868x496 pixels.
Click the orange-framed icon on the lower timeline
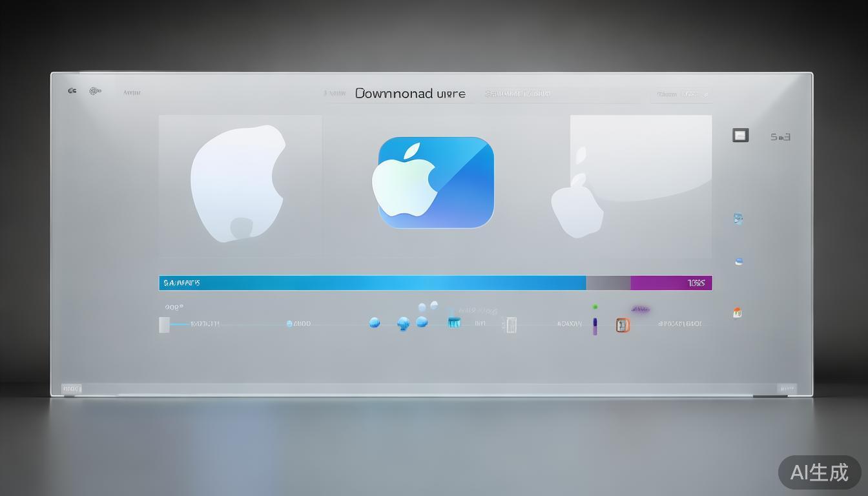click(x=623, y=325)
